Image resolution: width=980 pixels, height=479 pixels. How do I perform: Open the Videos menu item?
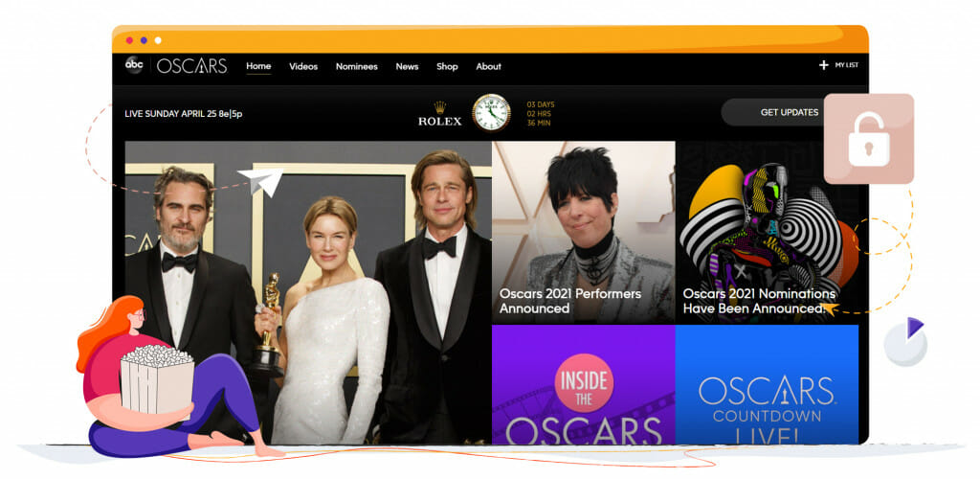[x=303, y=66]
